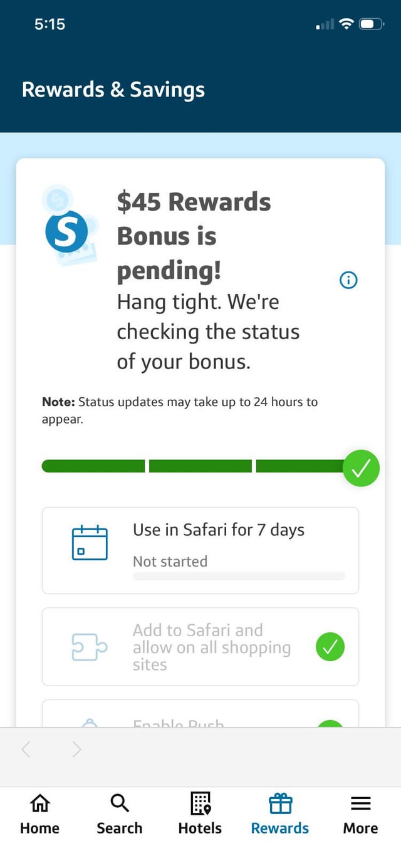Switch to the Hotels tab

pos(199,815)
